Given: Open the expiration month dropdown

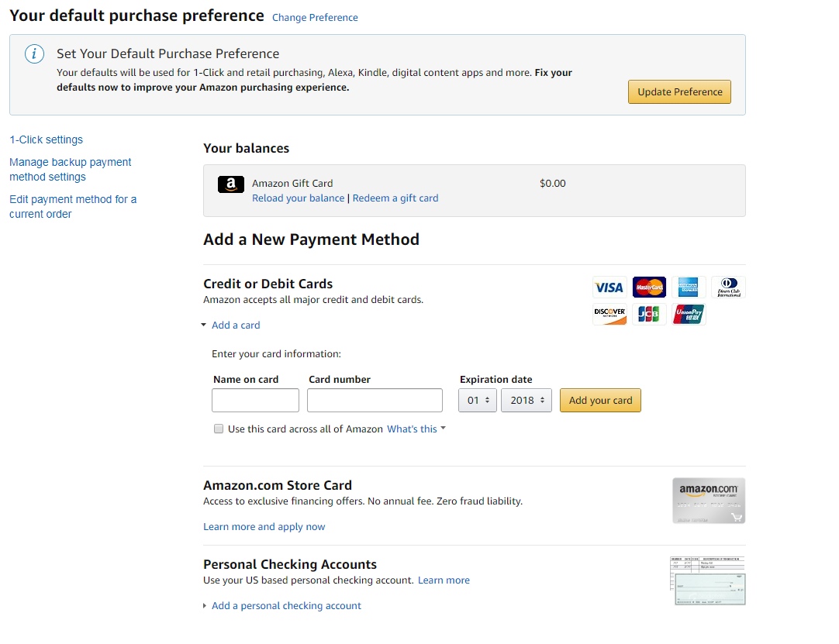Looking at the screenshot, I should (477, 401).
